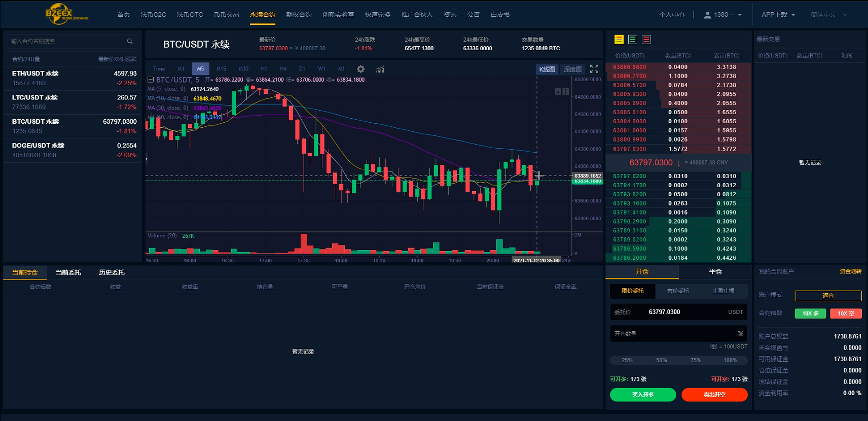Switch chart to H1 interval

[x=264, y=69]
